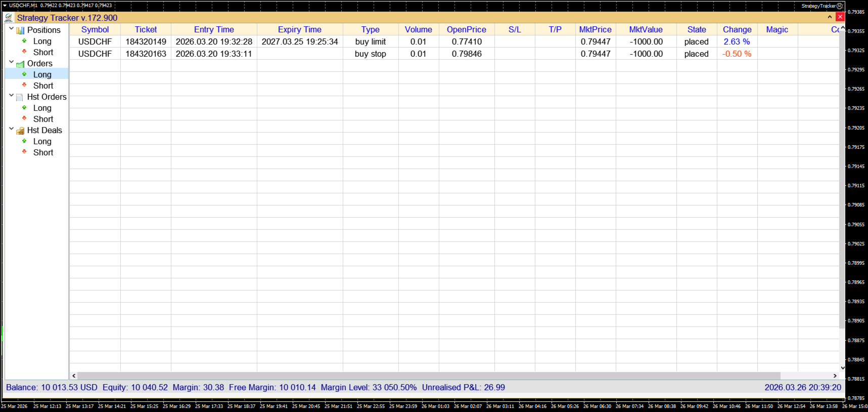This screenshot has height=412, width=868.
Task: Click the Magic column header
Action: pos(778,30)
